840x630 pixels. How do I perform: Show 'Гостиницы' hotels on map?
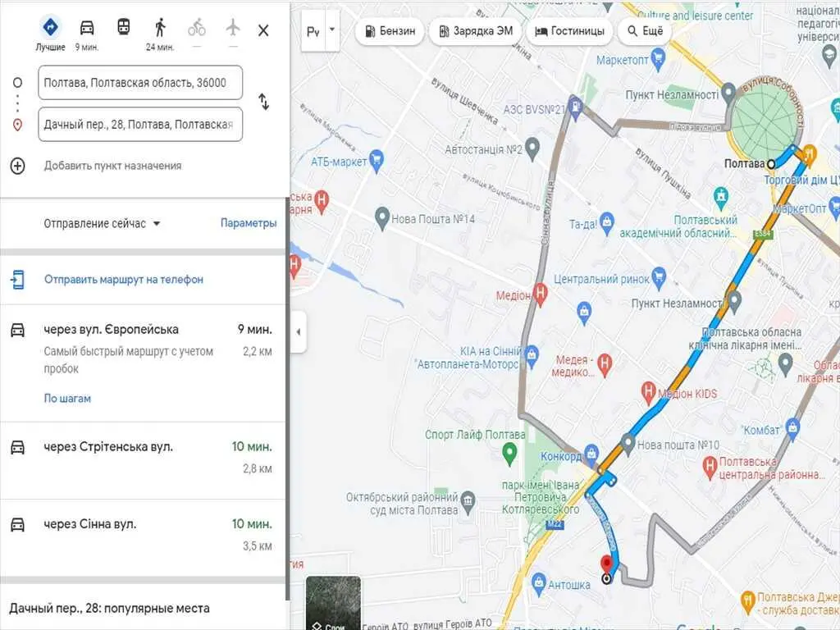(x=569, y=32)
